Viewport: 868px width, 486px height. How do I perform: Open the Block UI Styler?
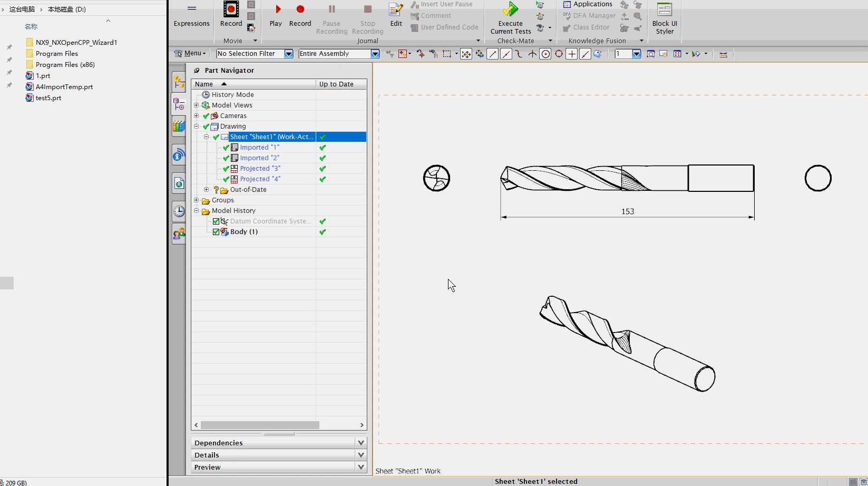click(x=665, y=19)
